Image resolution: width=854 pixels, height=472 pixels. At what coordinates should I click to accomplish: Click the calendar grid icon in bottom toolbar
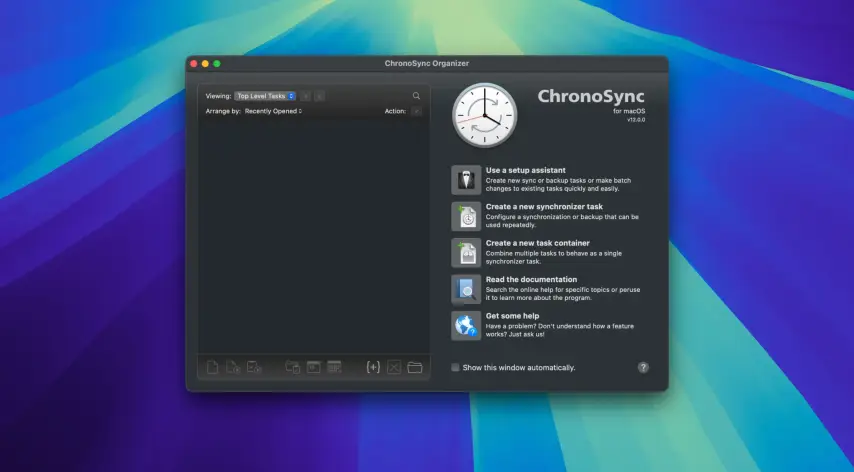334,367
